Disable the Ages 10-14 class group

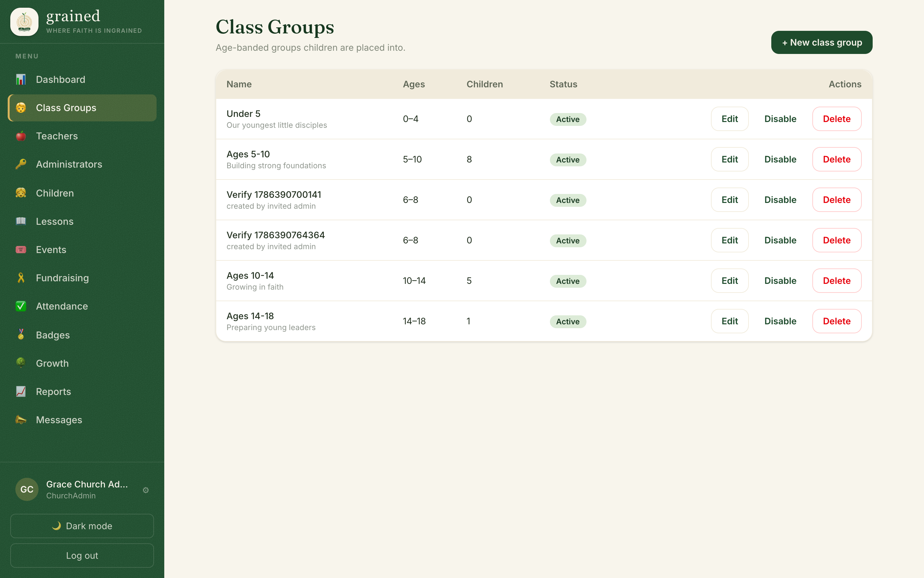[780, 281]
